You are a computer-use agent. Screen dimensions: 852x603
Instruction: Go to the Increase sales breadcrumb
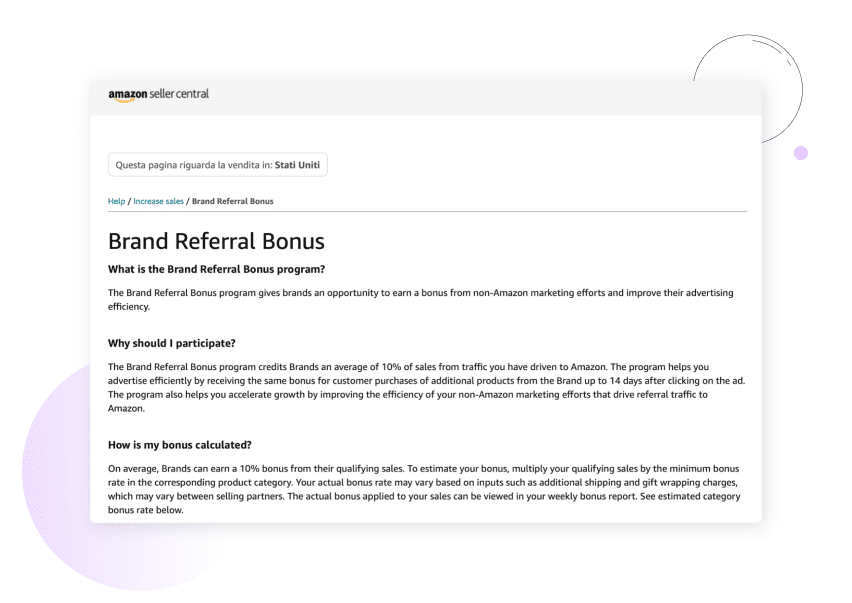coord(158,201)
